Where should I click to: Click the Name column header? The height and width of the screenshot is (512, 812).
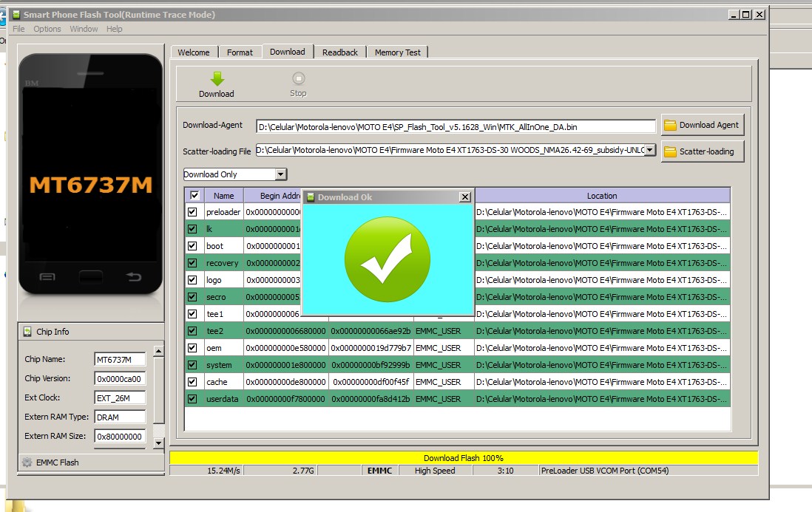click(x=223, y=196)
